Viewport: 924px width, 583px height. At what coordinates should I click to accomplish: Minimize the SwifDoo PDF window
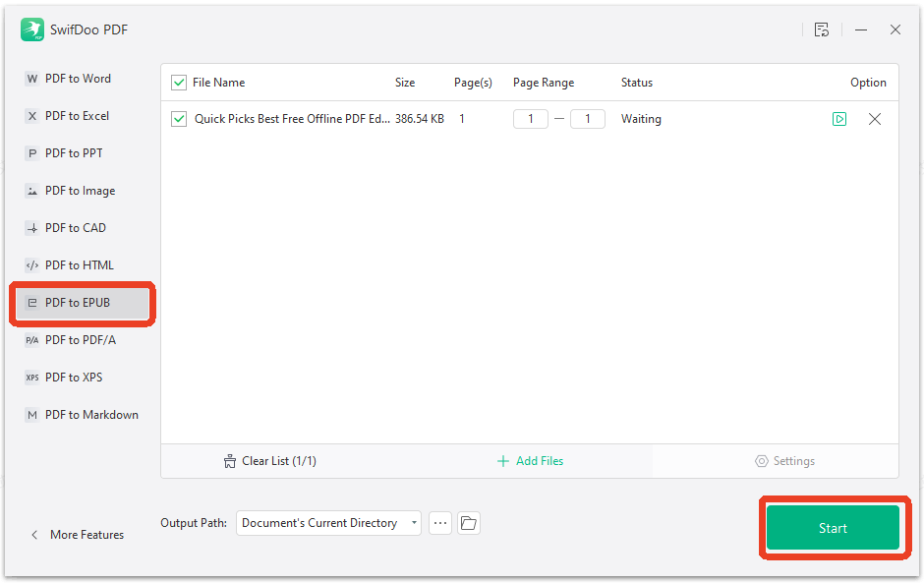tap(861, 29)
